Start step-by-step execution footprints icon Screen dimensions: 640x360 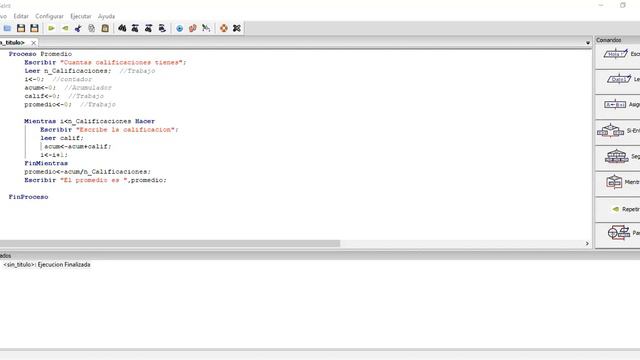point(193,28)
